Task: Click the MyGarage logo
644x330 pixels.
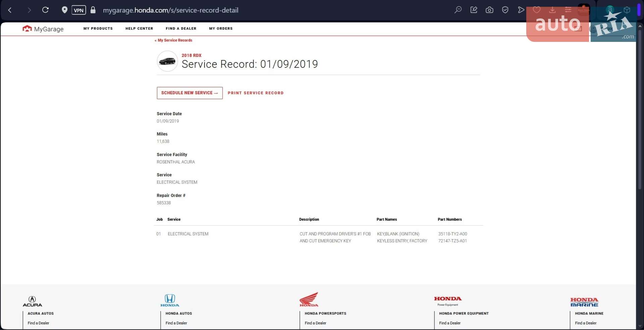Action: coord(43,29)
